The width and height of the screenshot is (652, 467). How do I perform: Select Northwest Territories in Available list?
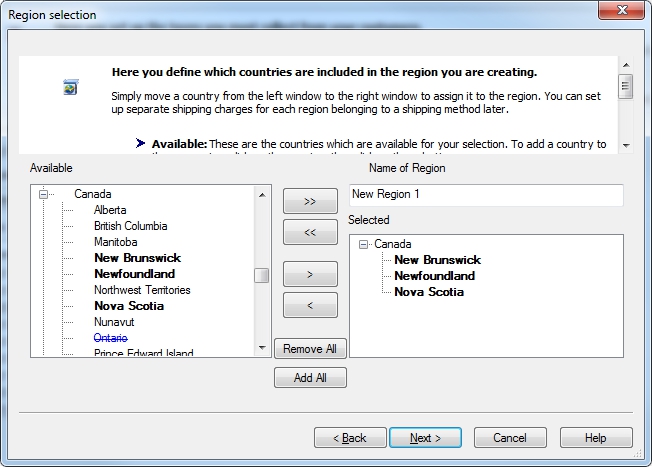pyautogui.click(x=142, y=290)
